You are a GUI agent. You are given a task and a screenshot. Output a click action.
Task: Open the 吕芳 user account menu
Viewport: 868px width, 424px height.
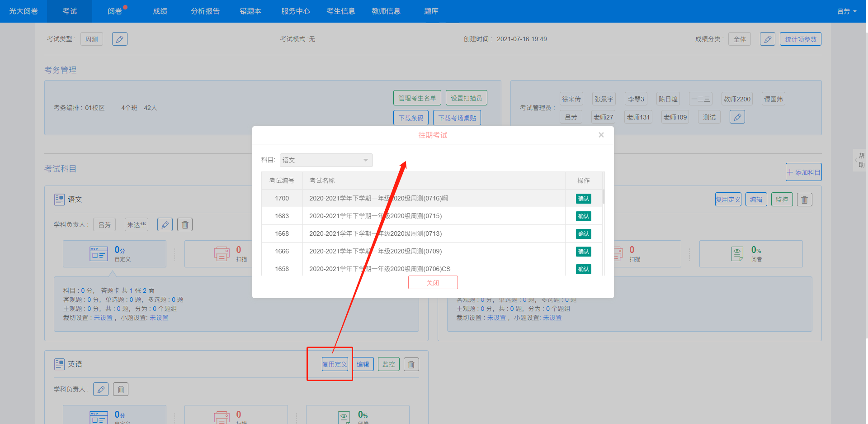click(846, 11)
